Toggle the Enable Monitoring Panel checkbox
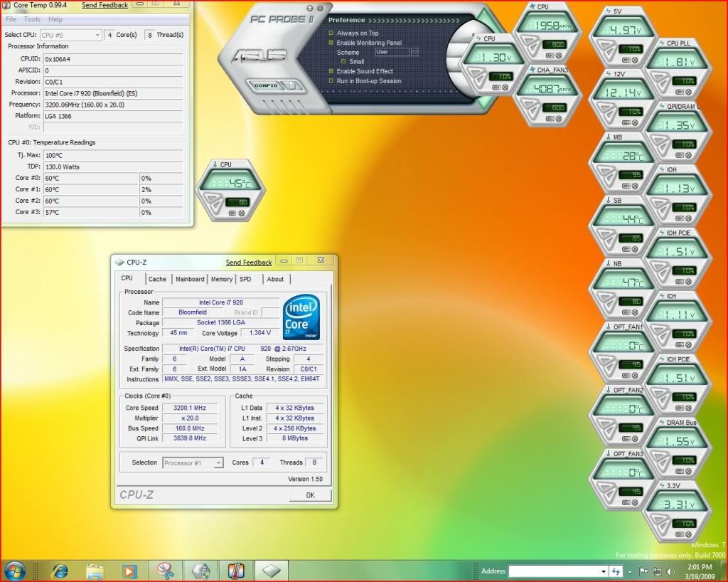This screenshot has height=582, width=728. point(331,43)
